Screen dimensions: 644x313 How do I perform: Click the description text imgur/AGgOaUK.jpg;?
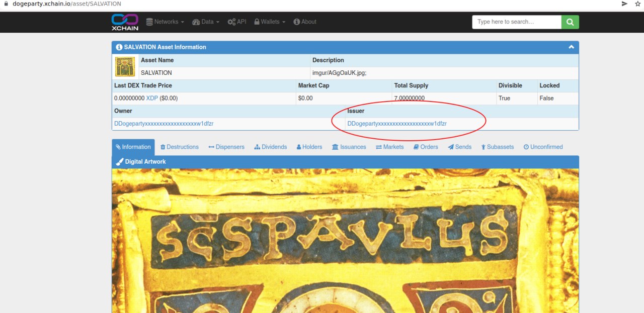(x=340, y=73)
